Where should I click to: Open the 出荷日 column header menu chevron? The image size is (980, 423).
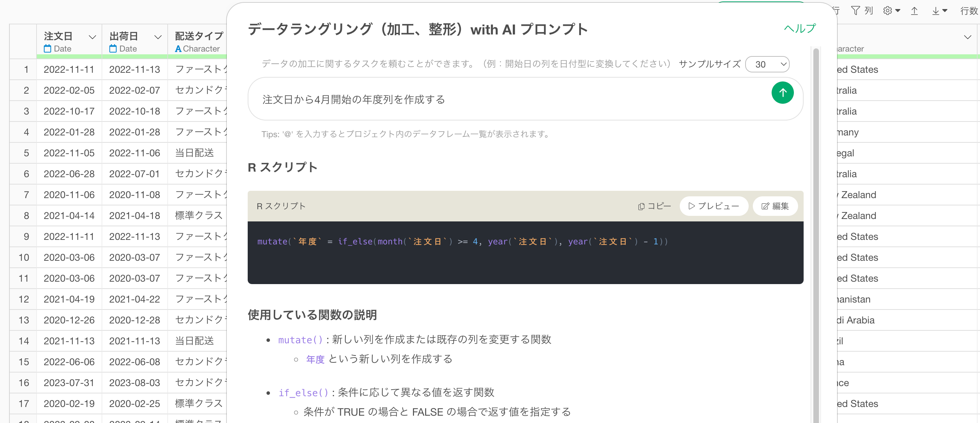click(158, 37)
